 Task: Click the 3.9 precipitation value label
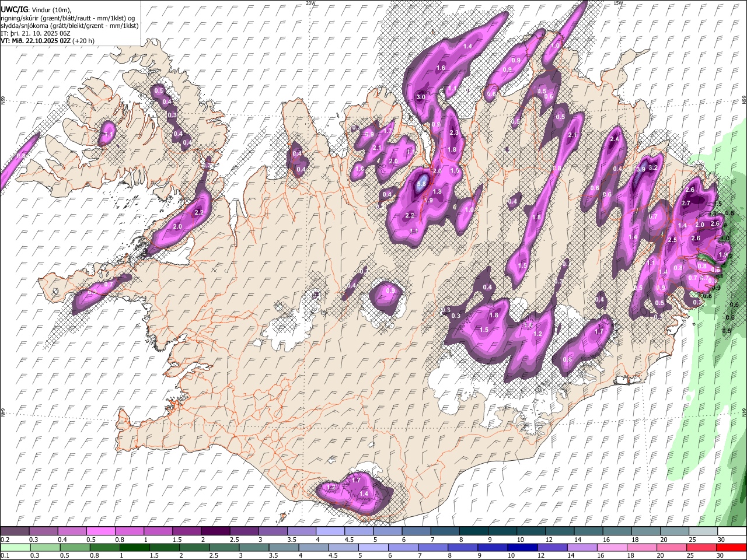640,169
